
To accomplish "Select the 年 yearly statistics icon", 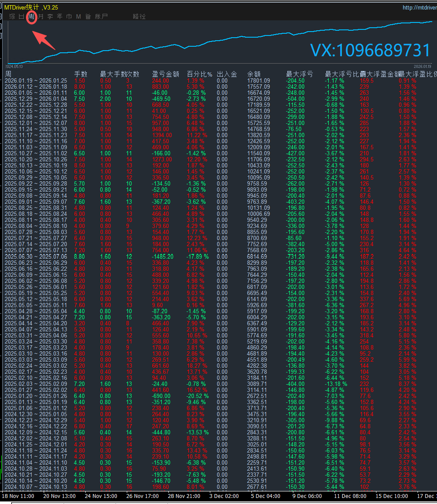I will click(59, 16).
